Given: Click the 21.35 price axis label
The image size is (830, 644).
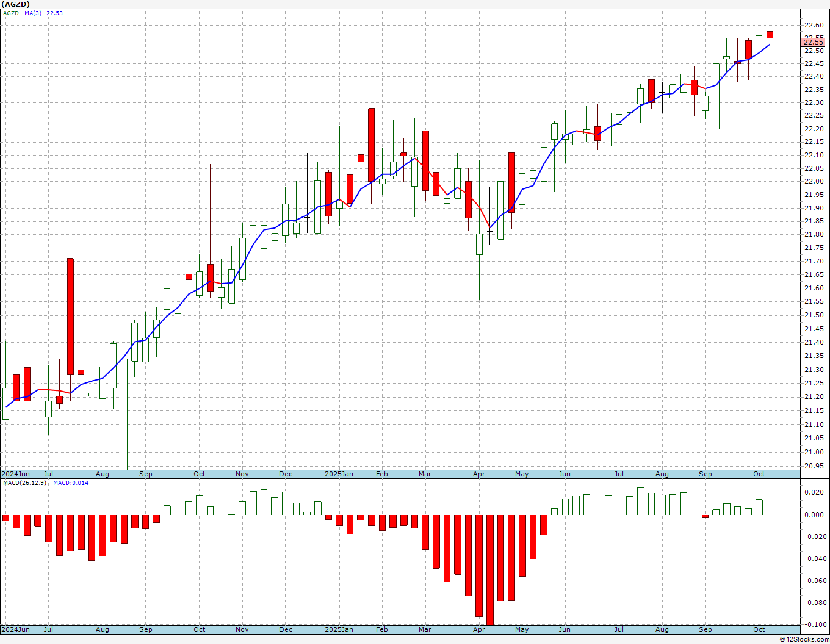Looking at the screenshot, I should click(814, 356).
